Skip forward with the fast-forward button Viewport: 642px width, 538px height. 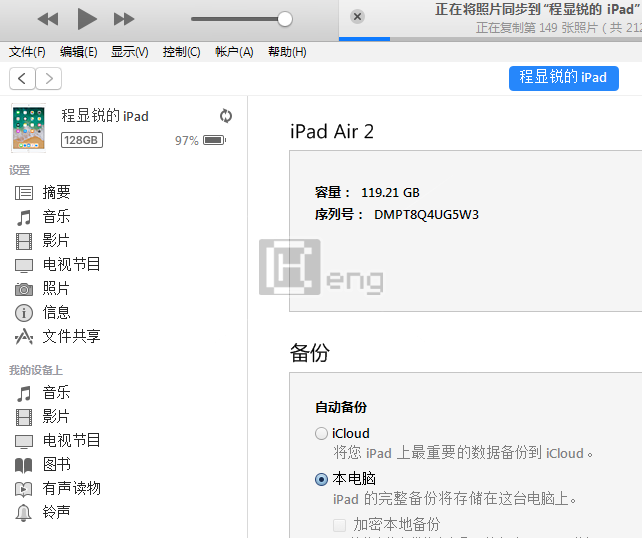pos(124,19)
